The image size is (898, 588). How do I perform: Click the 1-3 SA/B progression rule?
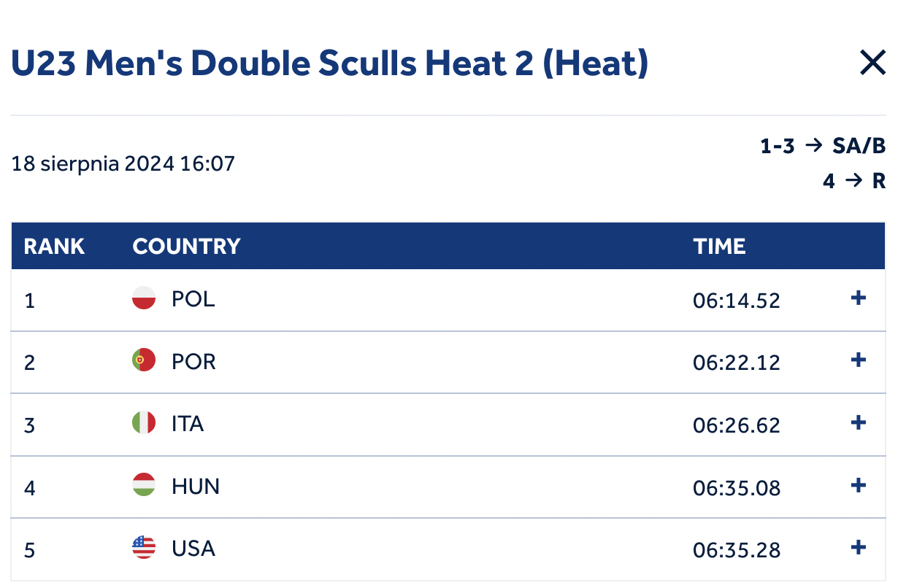(823, 147)
